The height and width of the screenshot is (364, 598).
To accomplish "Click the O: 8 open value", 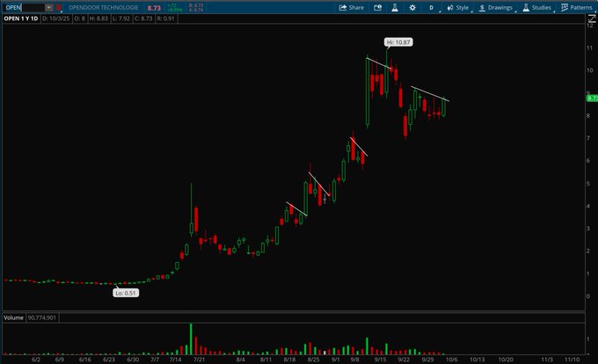I will [80, 18].
